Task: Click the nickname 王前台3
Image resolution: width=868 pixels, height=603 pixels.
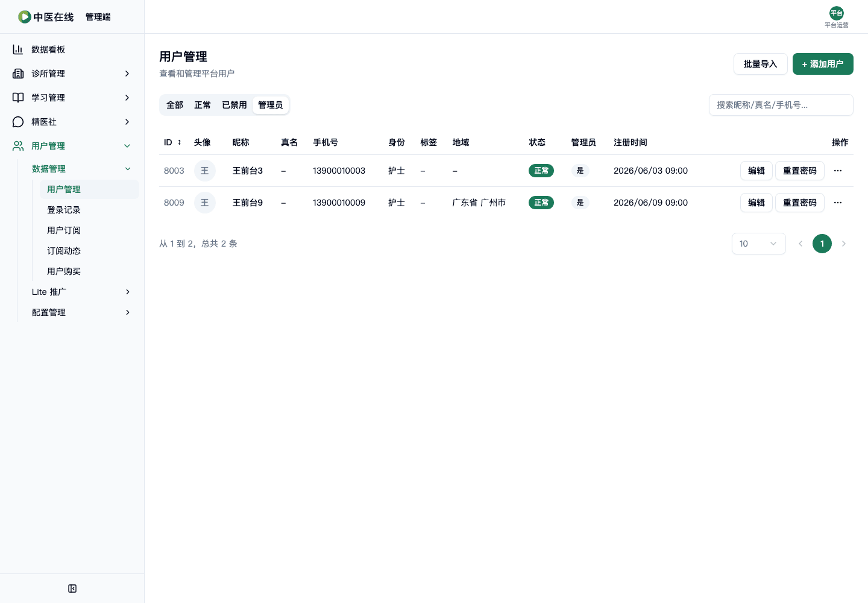Action: pos(248,171)
